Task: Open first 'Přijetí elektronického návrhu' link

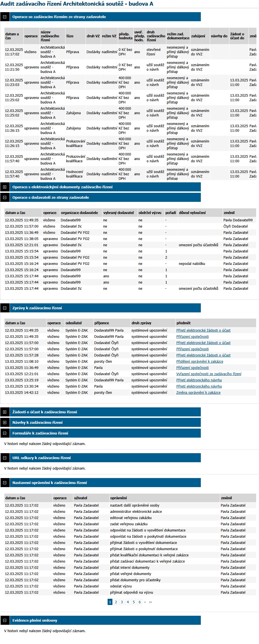Action: pyautogui.click(x=199, y=380)
